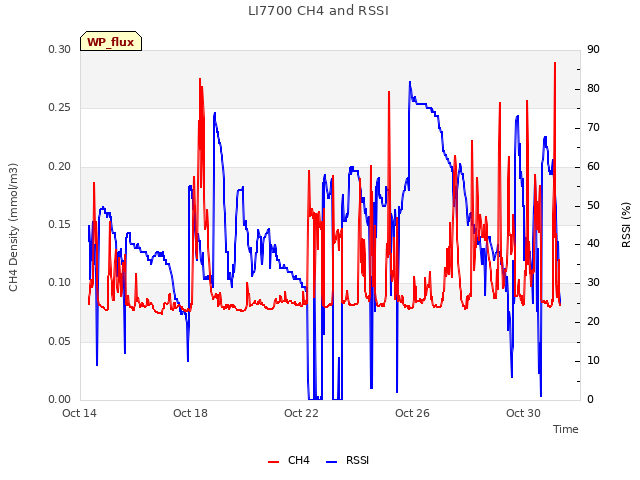Click the Time axis label
This screenshot has width=640, height=480.
566,429
